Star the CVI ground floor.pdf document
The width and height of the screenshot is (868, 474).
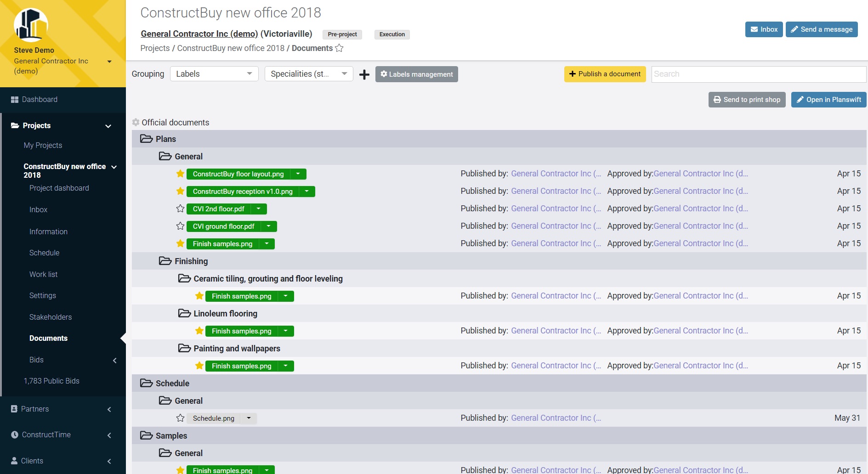click(x=180, y=226)
